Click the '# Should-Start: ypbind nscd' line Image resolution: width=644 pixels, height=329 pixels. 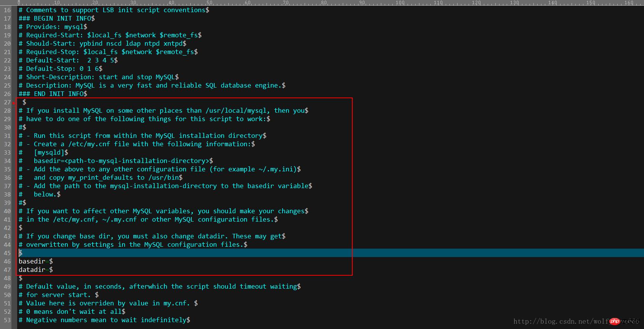coord(103,43)
